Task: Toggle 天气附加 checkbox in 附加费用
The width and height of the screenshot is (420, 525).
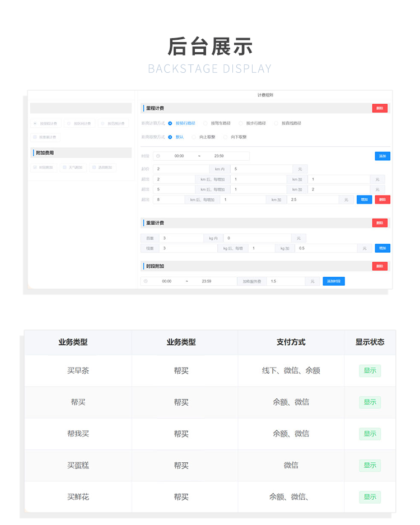Action: (x=64, y=168)
